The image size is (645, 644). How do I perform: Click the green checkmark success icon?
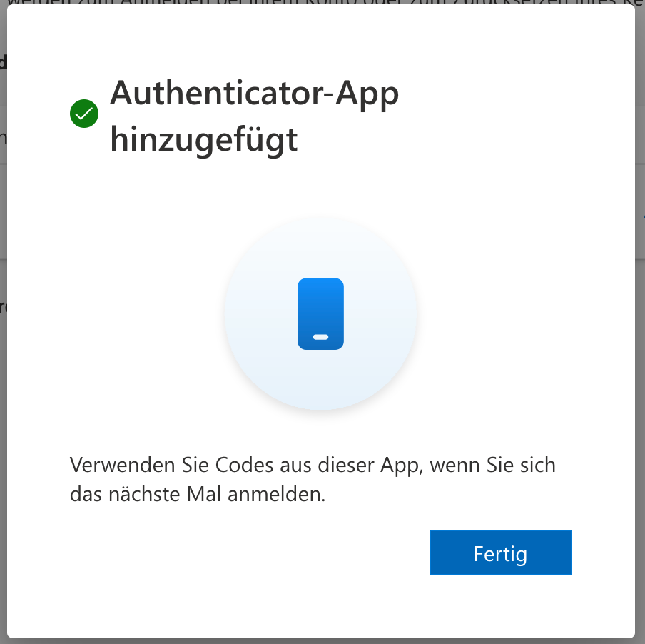[84, 114]
